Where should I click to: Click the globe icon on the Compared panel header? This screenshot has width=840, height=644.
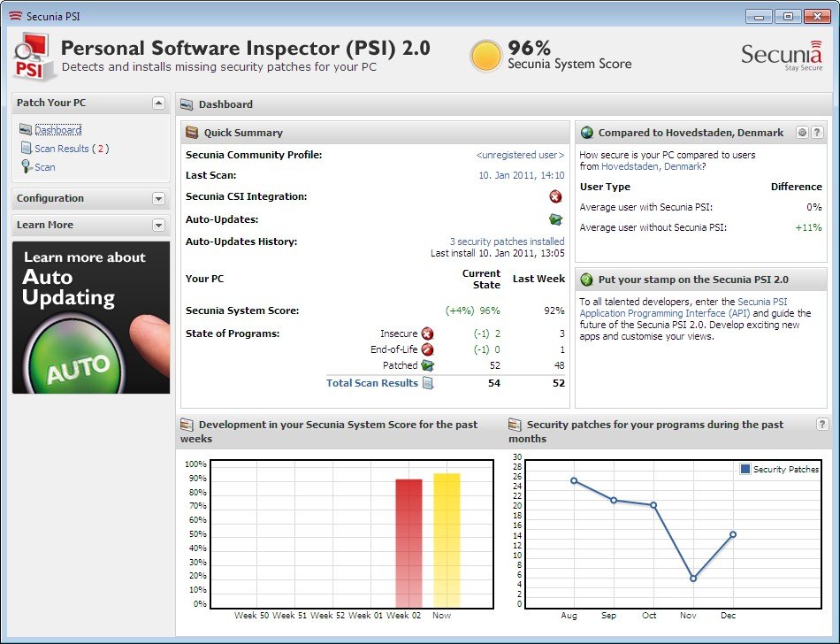click(585, 132)
